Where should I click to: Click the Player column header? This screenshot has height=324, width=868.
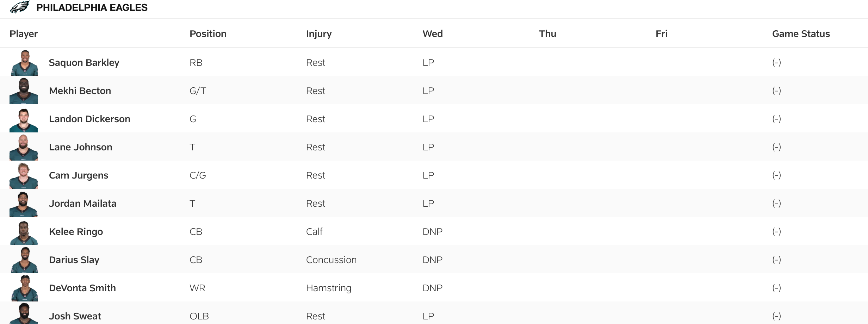point(24,34)
